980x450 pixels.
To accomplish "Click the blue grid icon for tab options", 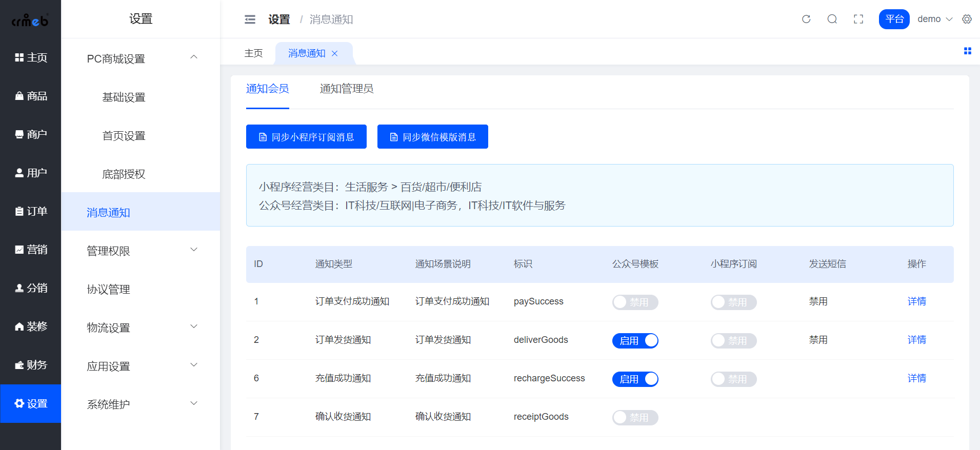I will 967,51.
